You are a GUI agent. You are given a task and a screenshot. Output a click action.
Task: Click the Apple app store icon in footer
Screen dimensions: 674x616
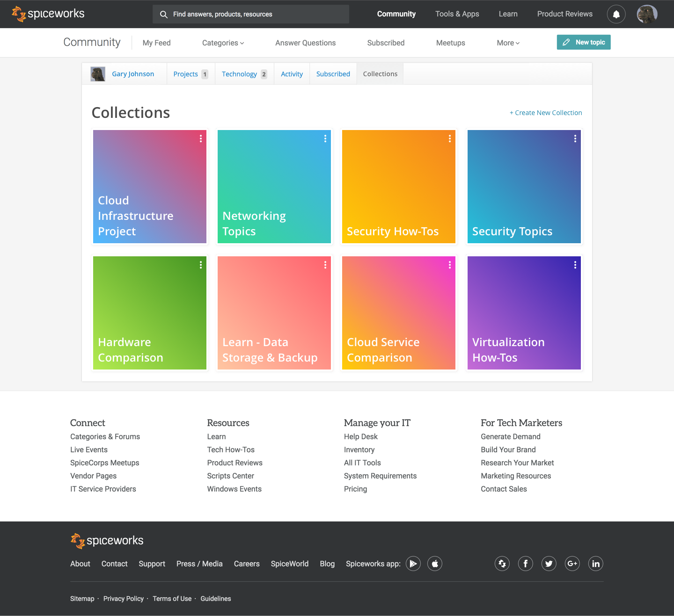point(435,564)
